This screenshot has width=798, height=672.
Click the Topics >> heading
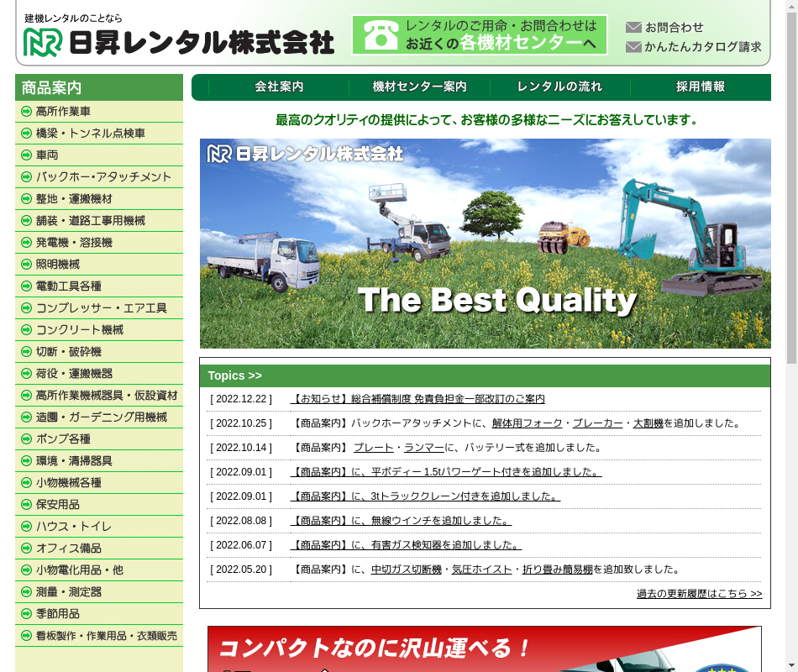pyautogui.click(x=234, y=375)
